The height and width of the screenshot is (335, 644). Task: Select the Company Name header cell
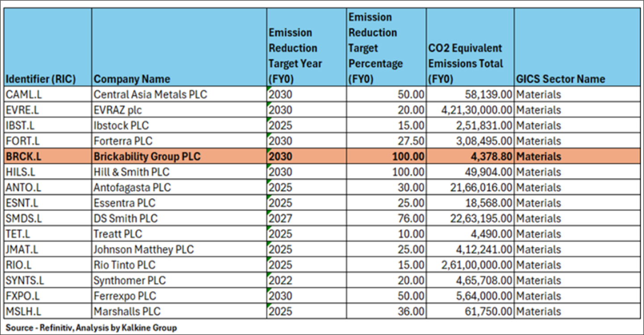[x=179, y=48]
